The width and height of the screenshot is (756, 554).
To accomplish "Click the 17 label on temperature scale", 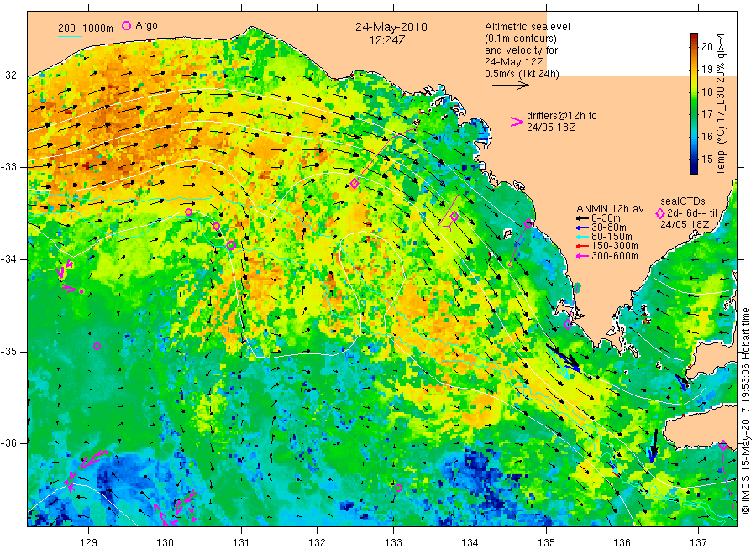I will [706, 114].
